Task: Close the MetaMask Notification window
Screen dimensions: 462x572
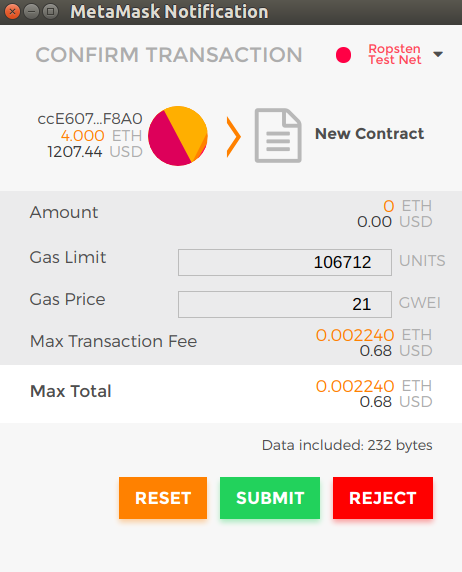Action: click(12, 12)
